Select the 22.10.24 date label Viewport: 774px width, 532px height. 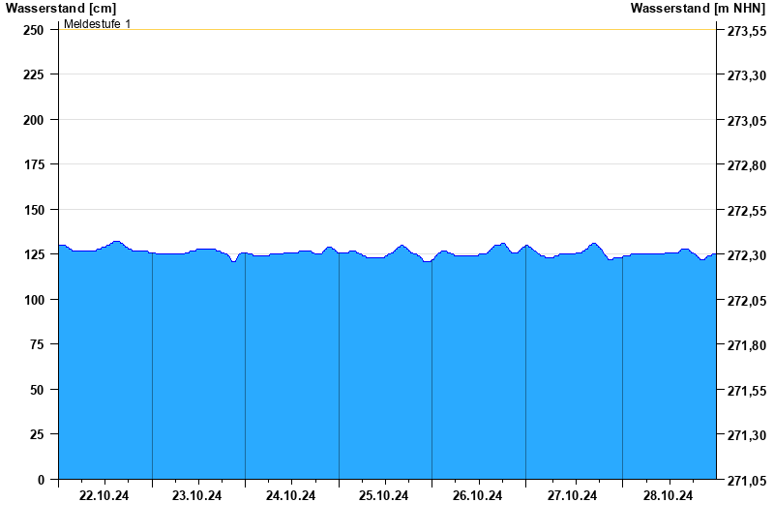click(104, 495)
